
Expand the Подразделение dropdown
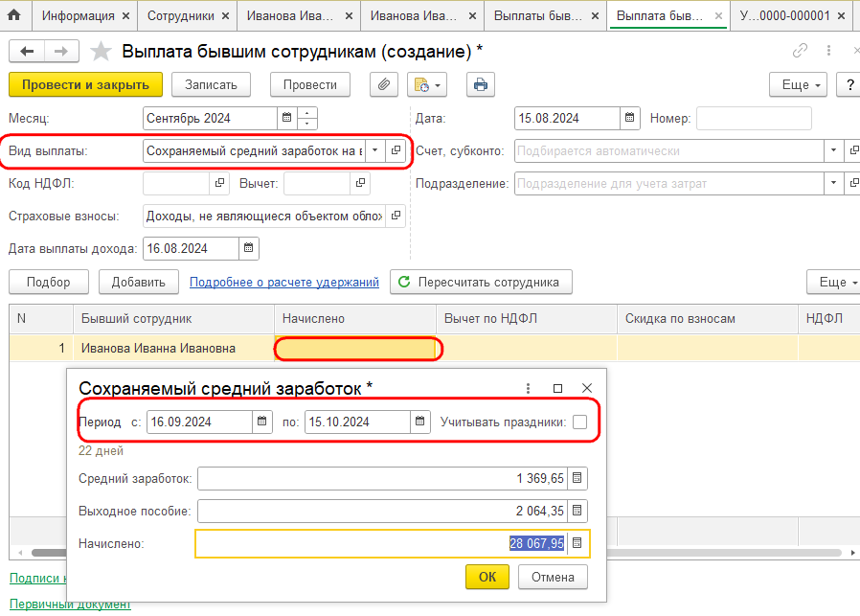pyautogui.click(x=834, y=183)
